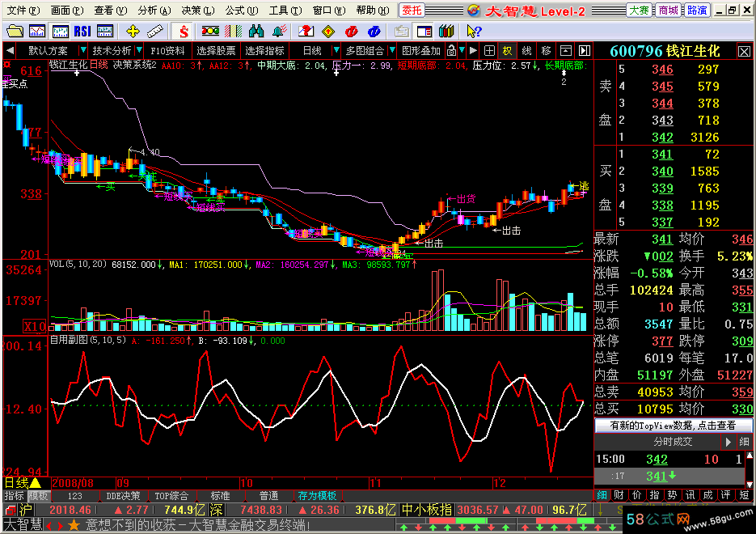Screen dimensions: 756x534
Task: Click the red and green striped bars icon
Action: (233, 32)
